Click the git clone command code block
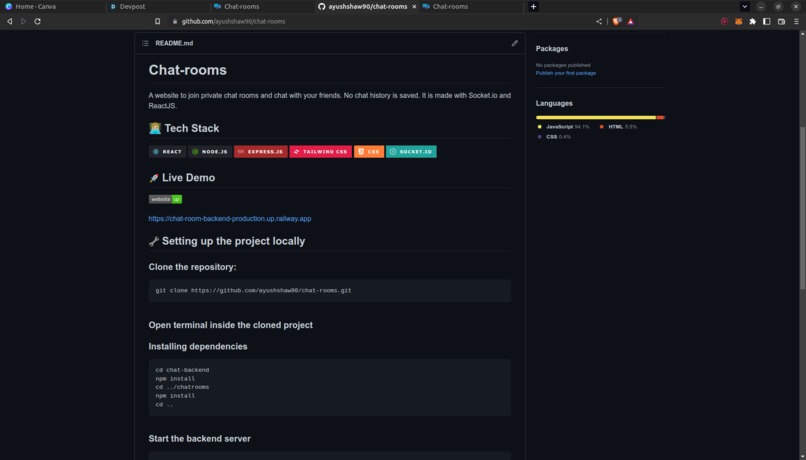Image resolution: width=806 pixels, height=460 pixels. pos(330,291)
